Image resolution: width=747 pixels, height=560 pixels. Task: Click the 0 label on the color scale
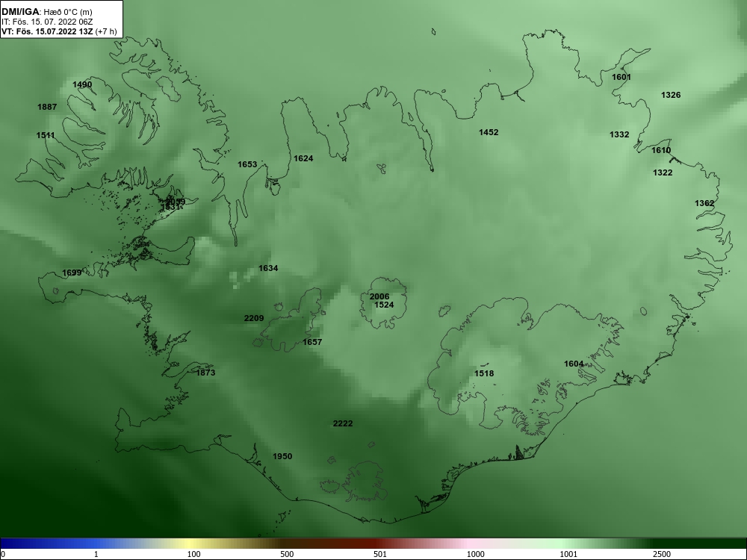(x=3, y=554)
